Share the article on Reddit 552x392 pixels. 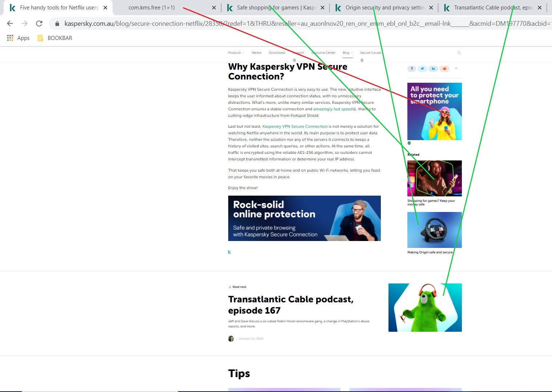coord(444,69)
